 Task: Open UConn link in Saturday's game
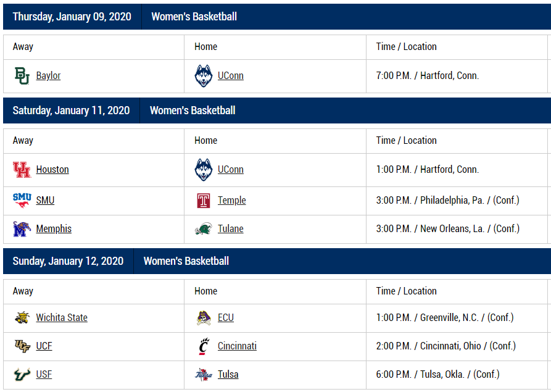click(x=231, y=170)
